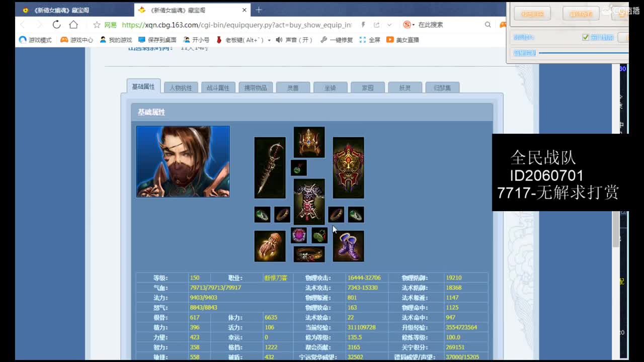Inspect the purple boots equipment icon
Viewport: 644px width, 362px height.
tap(348, 246)
